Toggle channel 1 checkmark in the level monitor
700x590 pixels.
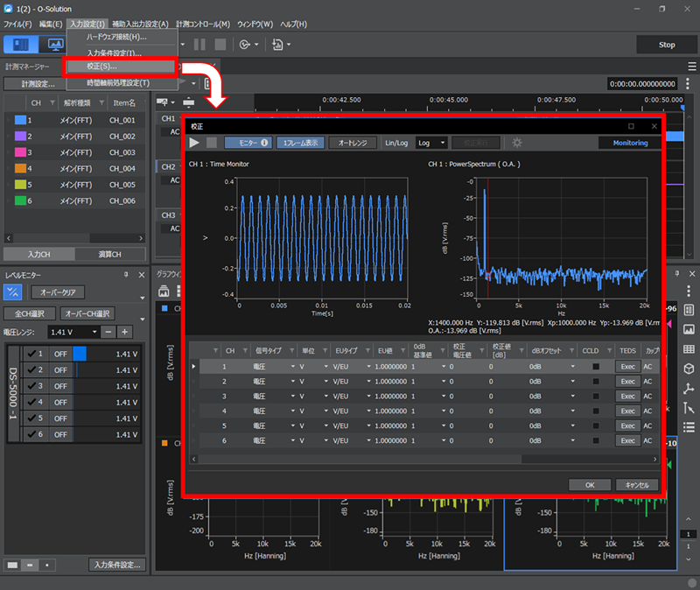31,354
